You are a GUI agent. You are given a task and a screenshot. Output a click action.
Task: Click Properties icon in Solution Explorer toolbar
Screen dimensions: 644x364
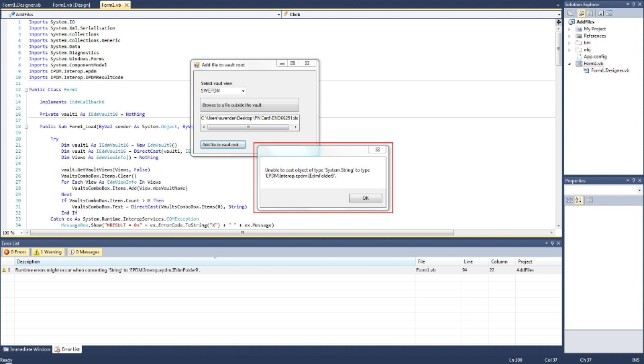pyautogui.click(x=570, y=13)
